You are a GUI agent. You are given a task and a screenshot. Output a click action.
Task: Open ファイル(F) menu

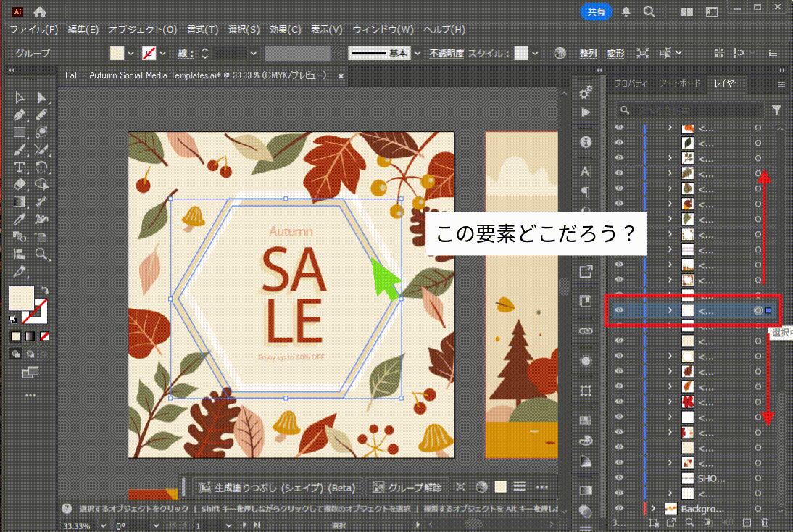[x=34, y=30]
